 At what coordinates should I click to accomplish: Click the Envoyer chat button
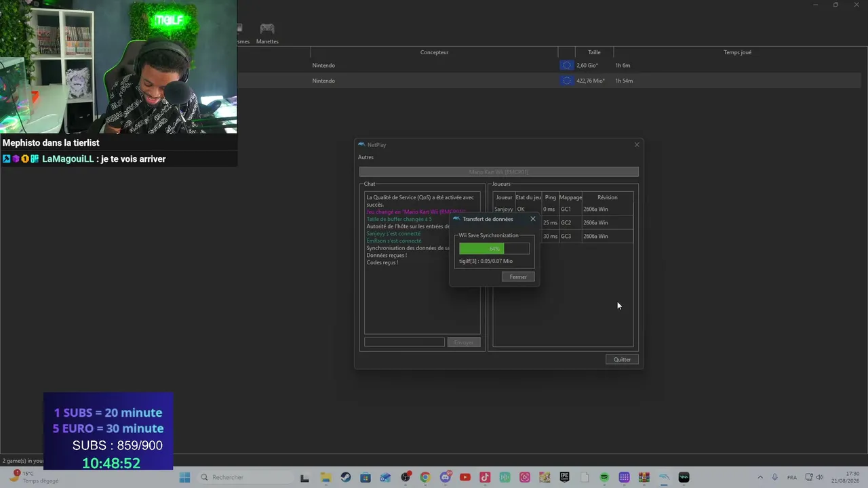[464, 342]
